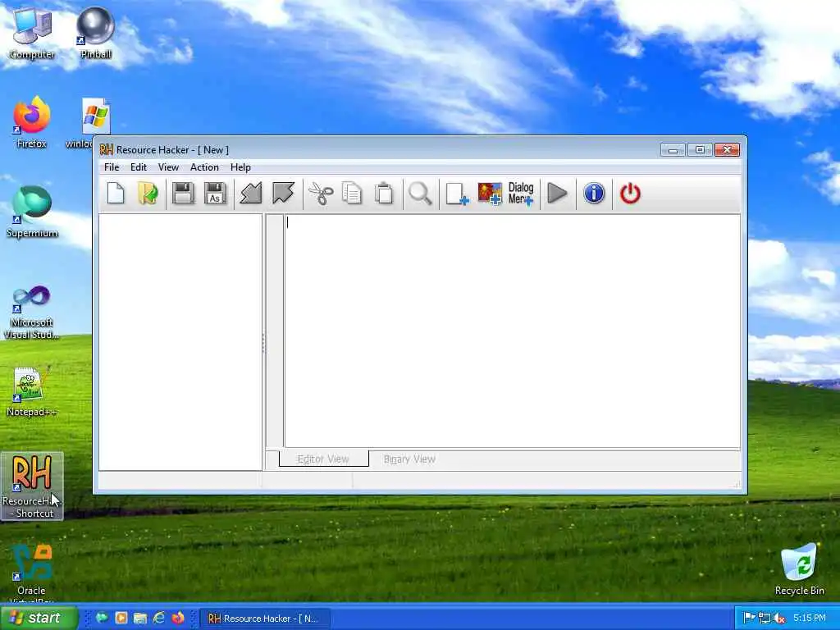Viewport: 840px width, 630px height.
Task: Open the folder icon in quick launch
Action: click(140, 618)
